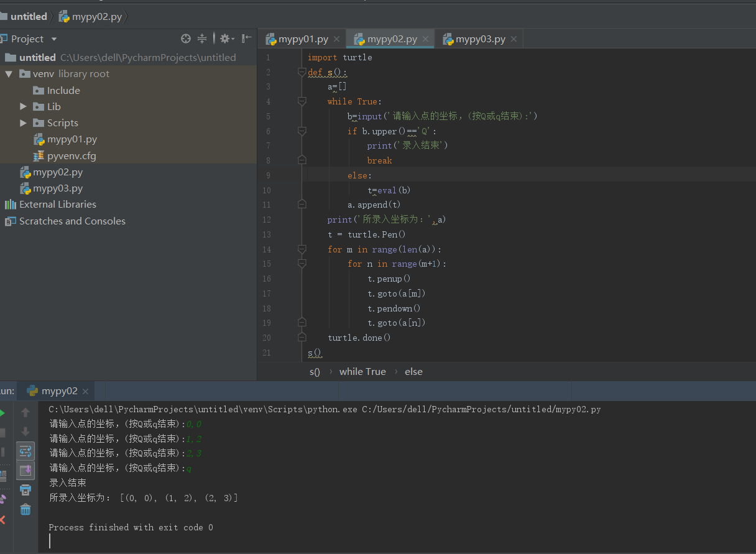Click the collapse all icon in Project panel
The image size is (756, 554).
[202, 39]
